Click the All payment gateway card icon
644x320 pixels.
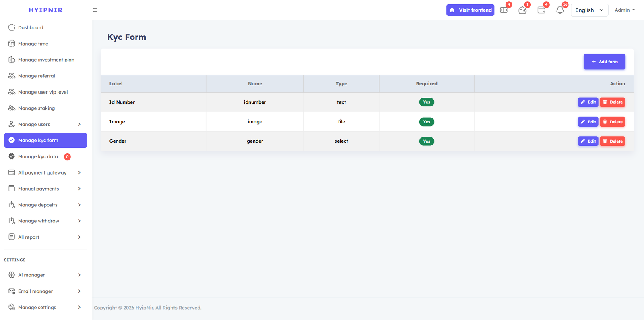(12, 172)
